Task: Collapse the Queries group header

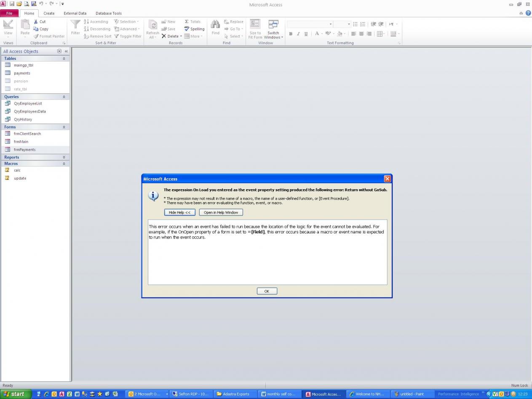Action: (x=64, y=97)
